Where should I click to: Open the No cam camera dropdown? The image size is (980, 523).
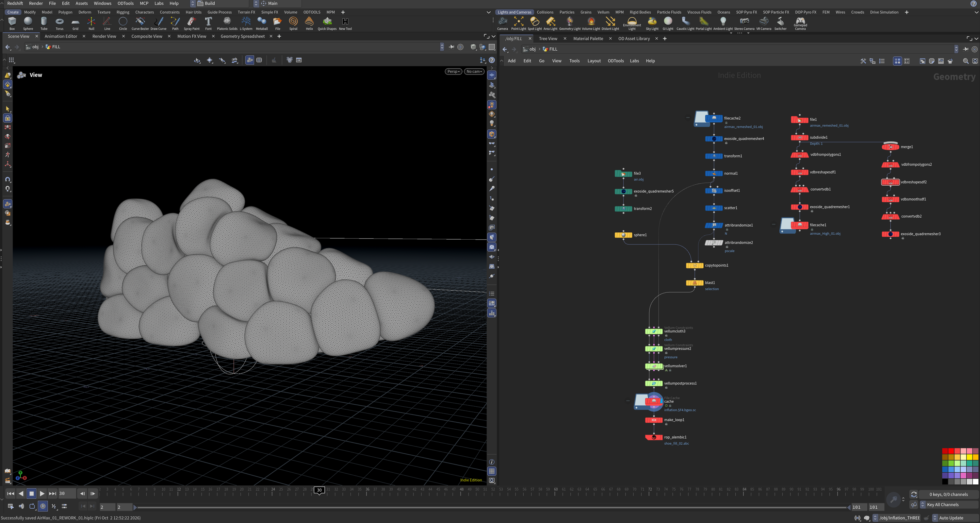[x=474, y=72]
